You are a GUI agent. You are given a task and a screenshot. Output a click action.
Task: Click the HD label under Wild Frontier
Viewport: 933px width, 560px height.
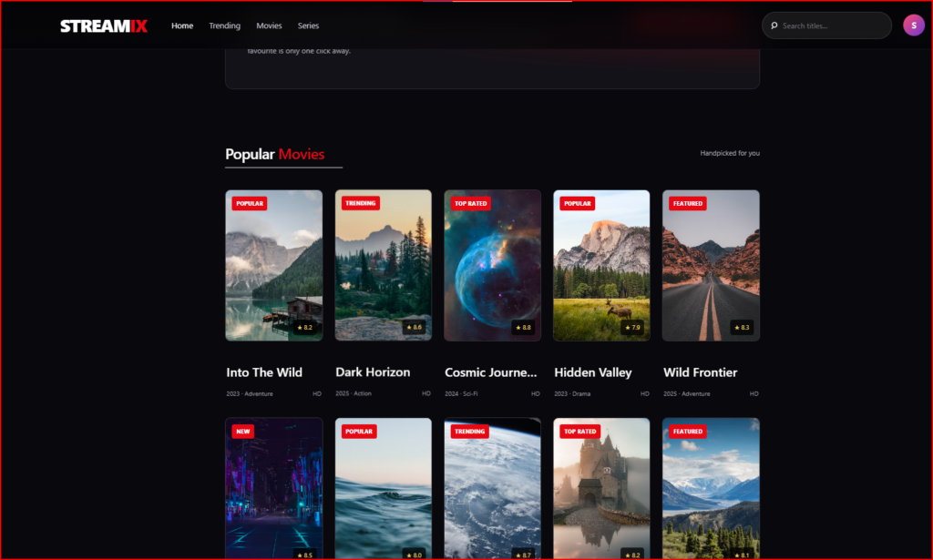click(754, 393)
